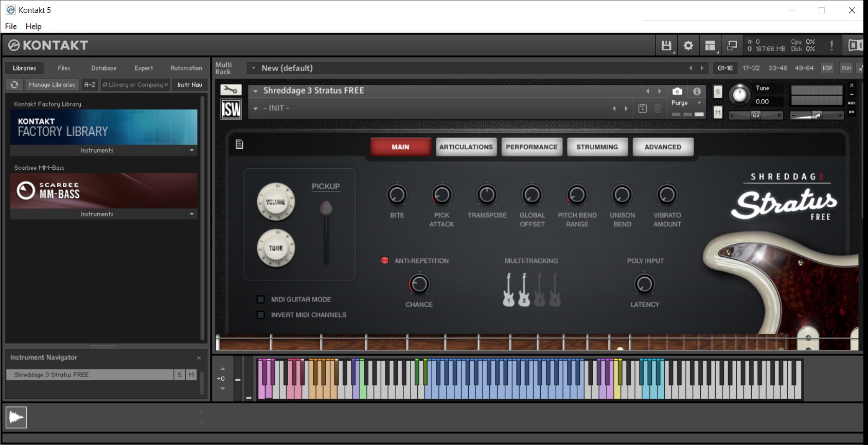
Task: Open the New (default) multi dropdown
Action: tap(254, 68)
